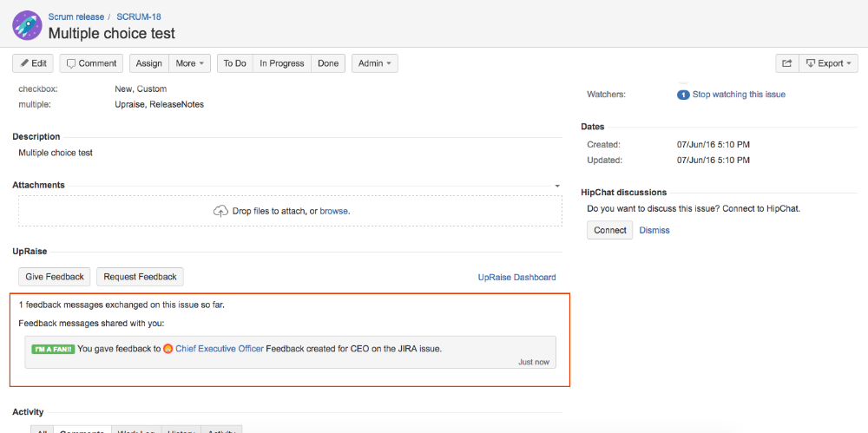The width and height of the screenshot is (868, 433).
Task: Click the 'Just now' timestamp
Action: (534, 362)
